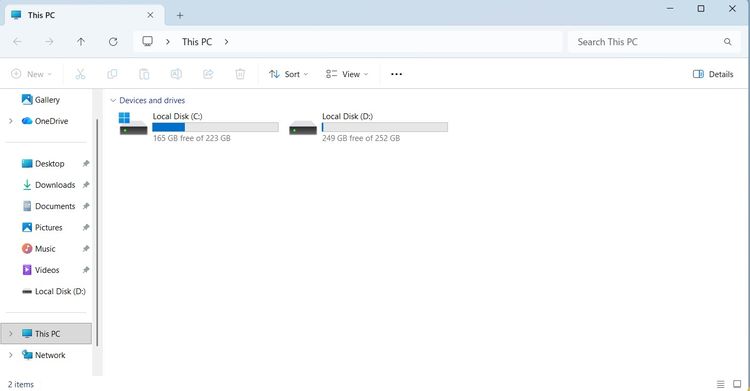Click the '165 GB free of 223 GB' text

[x=192, y=138]
